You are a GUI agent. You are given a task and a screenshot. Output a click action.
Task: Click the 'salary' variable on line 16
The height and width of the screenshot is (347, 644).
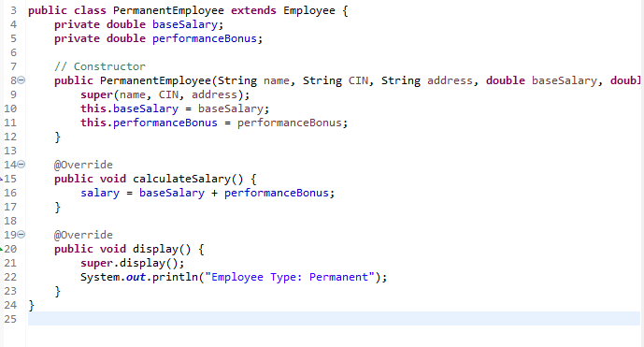[100, 194]
